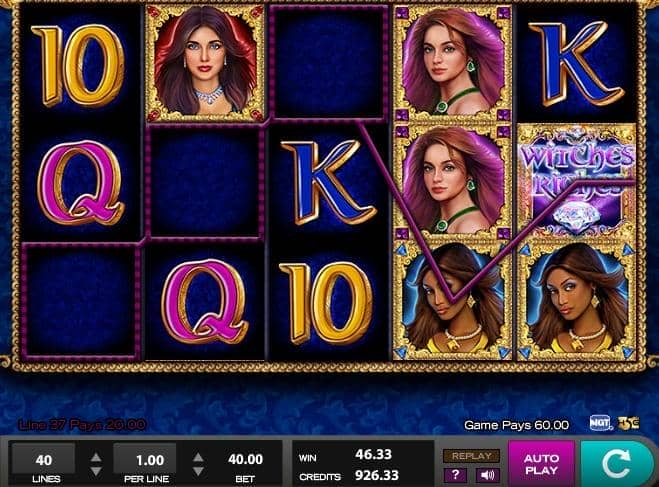Click the gold 10 symbol on reel one
Image resolution: width=659 pixels, height=487 pixels.
pos(79,65)
